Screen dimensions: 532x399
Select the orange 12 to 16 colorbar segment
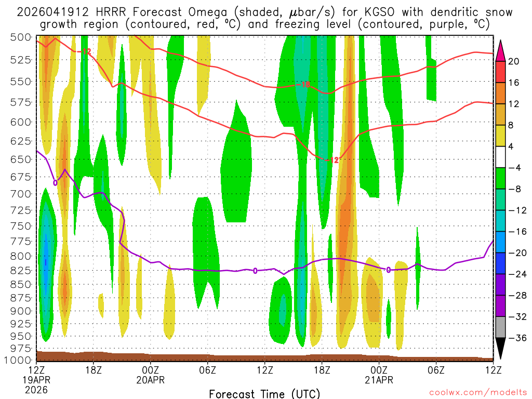point(500,93)
